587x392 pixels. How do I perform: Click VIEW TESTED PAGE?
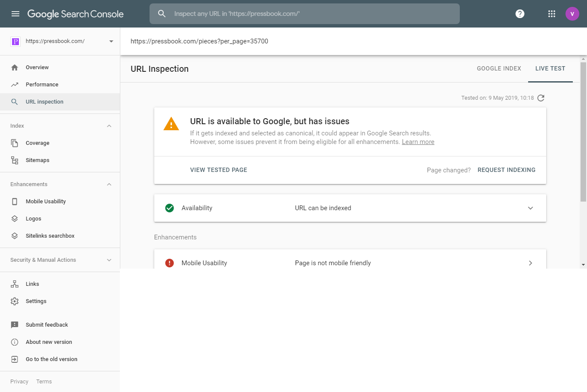[219, 170]
